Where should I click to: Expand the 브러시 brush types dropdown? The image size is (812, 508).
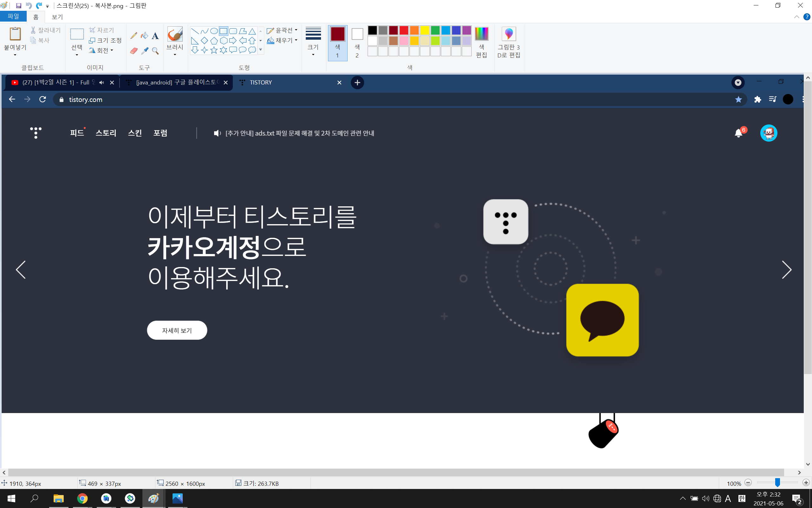(175, 55)
